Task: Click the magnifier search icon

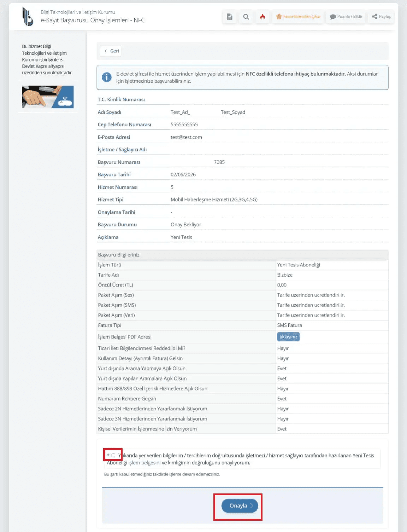Action: pyautogui.click(x=246, y=17)
